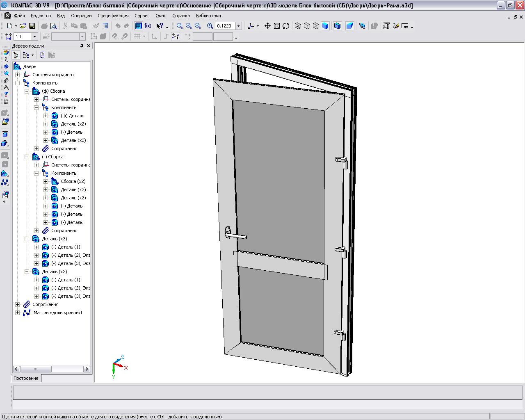Image resolution: width=525 pixels, height=420 pixels.
Task: Open the Спецификация menu
Action: [x=113, y=16]
